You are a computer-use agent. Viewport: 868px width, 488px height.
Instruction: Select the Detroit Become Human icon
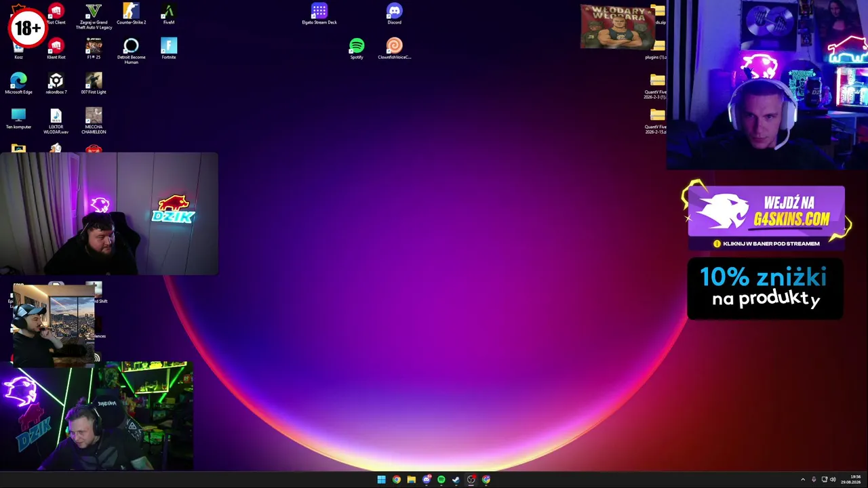point(131,52)
